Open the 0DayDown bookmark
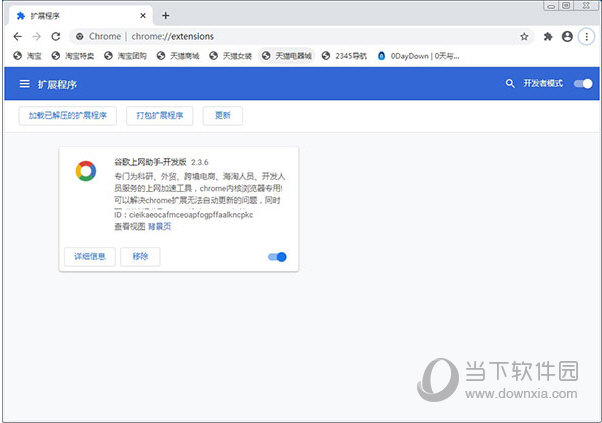The image size is (602, 423). [x=418, y=56]
